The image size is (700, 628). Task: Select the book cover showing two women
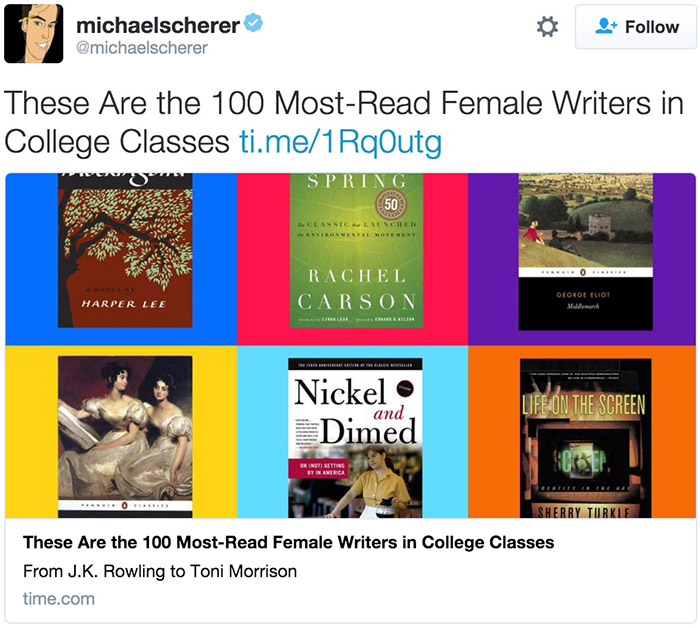(x=125, y=436)
